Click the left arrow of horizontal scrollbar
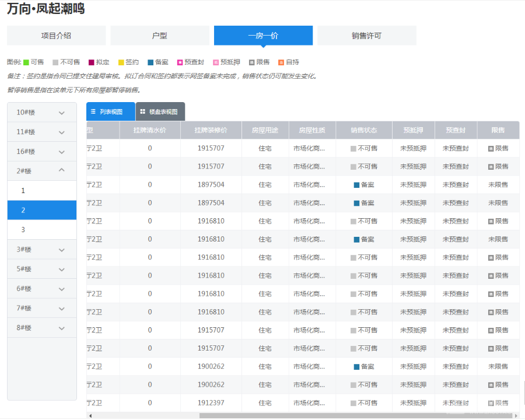Viewport: 525px width, 420px height. [90, 416]
